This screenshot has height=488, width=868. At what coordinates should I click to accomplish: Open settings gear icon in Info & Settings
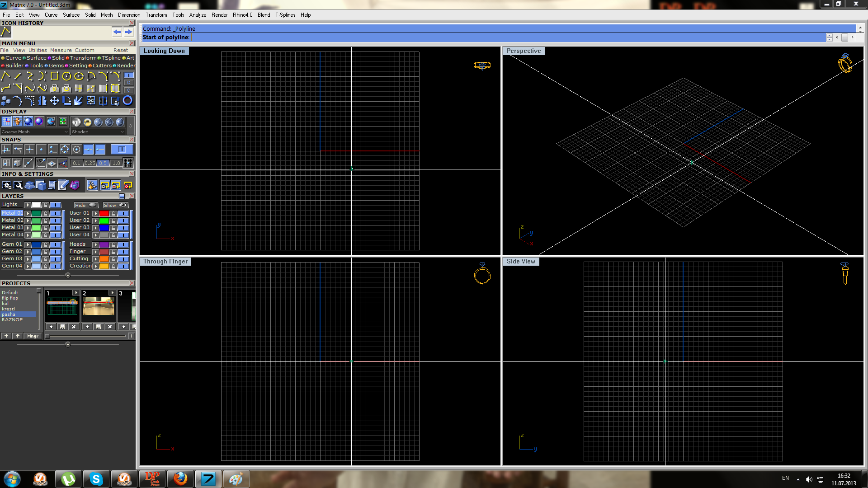point(6,185)
